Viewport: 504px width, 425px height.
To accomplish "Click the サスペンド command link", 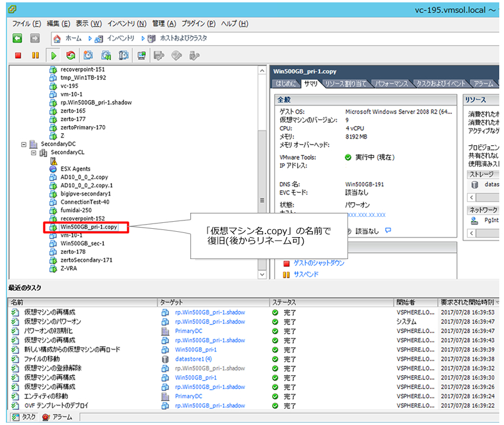I will click(x=306, y=274).
